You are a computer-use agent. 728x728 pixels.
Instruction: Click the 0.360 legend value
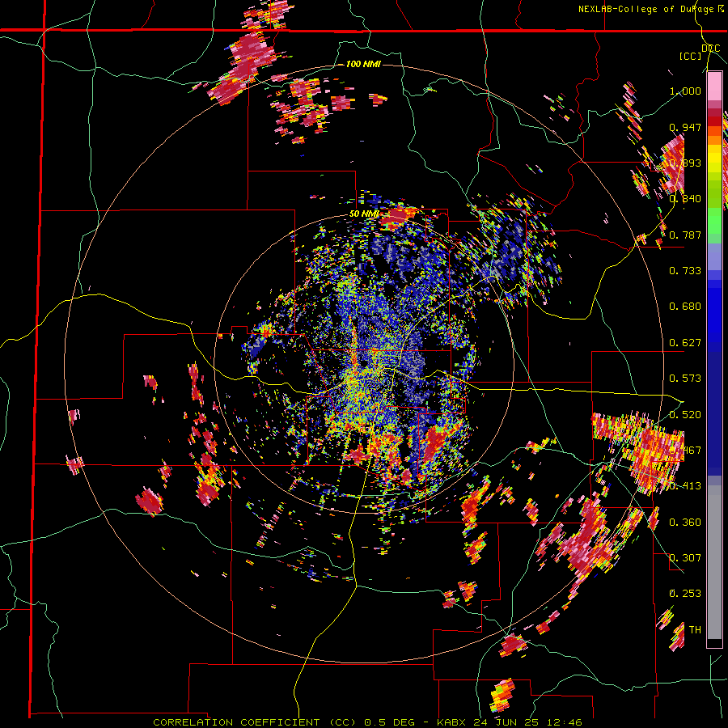click(x=685, y=523)
